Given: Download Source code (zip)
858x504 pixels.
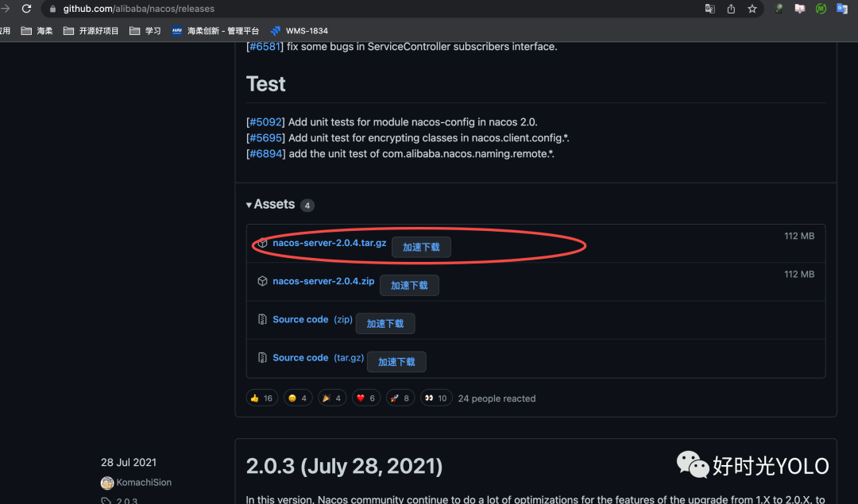Looking at the screenshot, I should (x=312, y=319).
